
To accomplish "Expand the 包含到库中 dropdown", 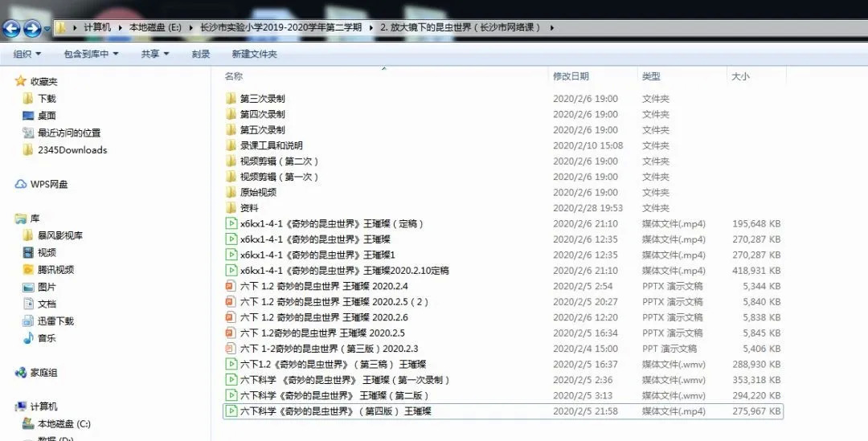I will (x=91, y=54).
